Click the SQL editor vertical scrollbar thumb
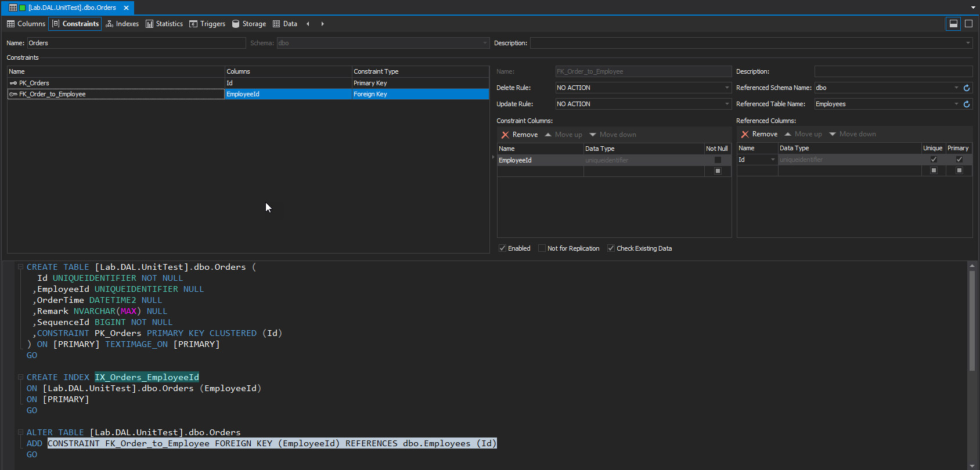The height and width of the screenshot is (470, 980). (972, 320)
